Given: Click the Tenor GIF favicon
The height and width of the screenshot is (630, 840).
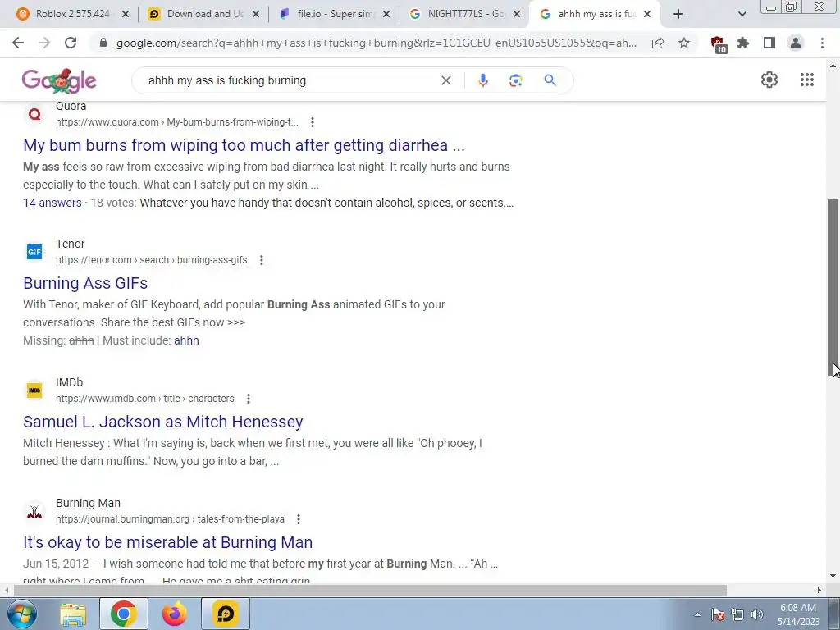Looking at the screenshot, I should tap(34, 251).
